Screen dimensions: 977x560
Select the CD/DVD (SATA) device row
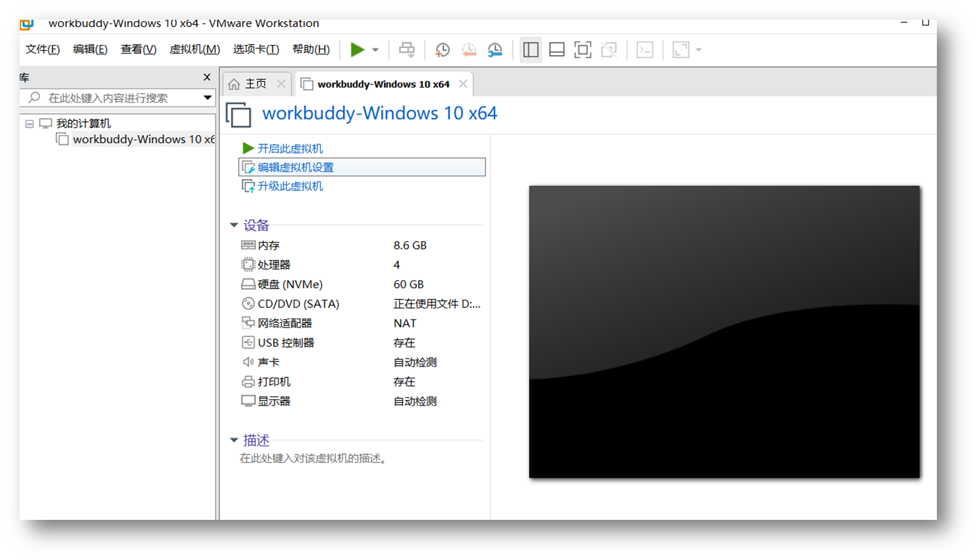pos(361,304)
